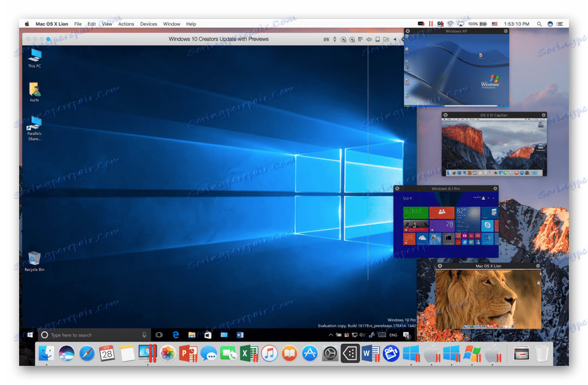
Task: Open the keyboard icon in Parallels toolbar
Action: 326,39
